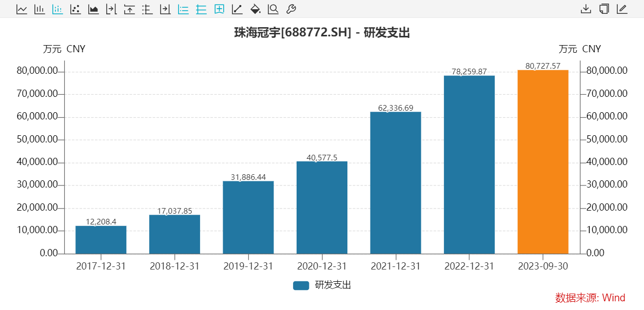This screenshot has width=644, height=310.
Task: Click the 2017-12-31 axis label
Action: tap(101, 266)
